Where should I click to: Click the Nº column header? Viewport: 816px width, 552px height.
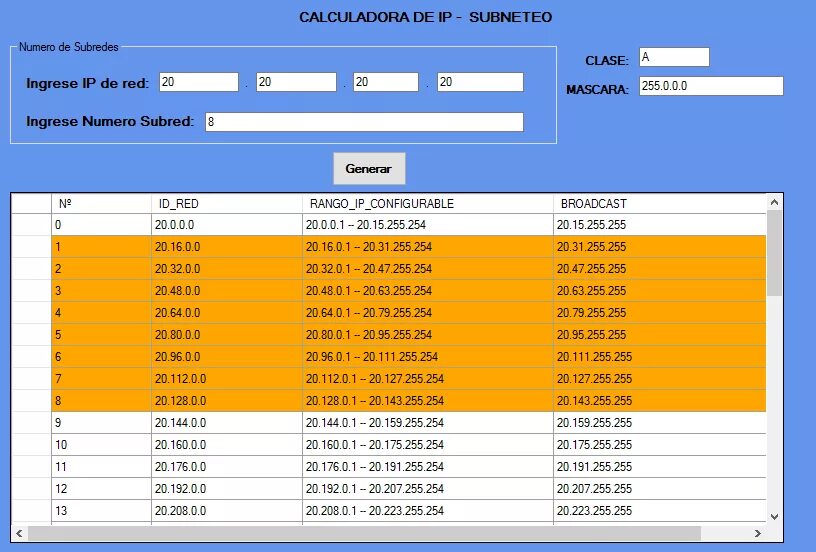click(101, 203)
